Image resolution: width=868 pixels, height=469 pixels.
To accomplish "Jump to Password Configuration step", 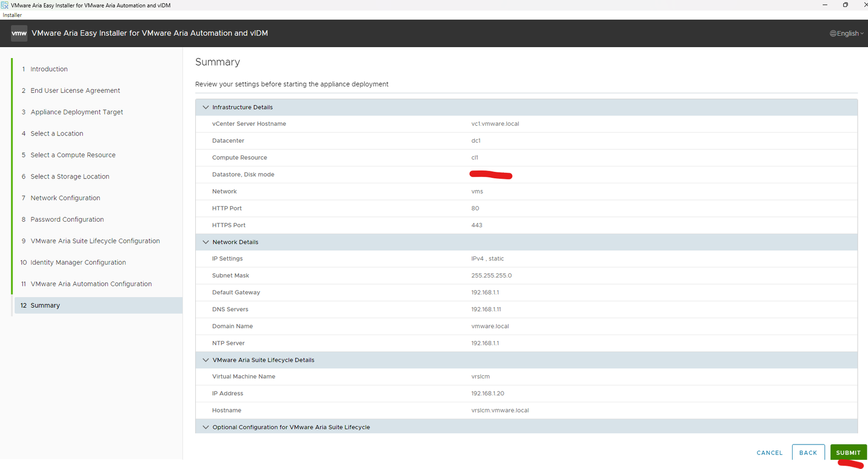I will click(x=67, y=220).
